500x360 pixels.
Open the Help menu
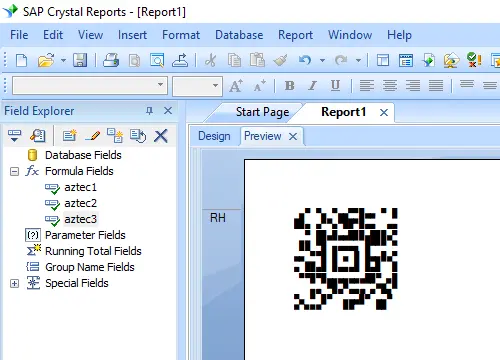[x=399, y=35]
